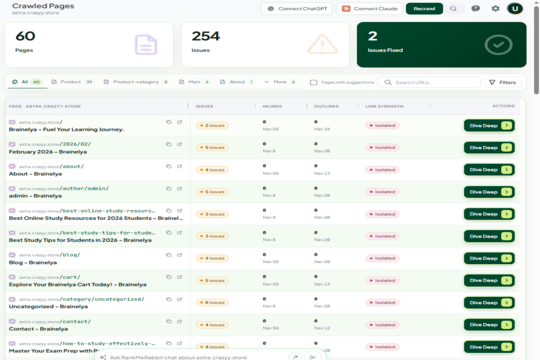Open /2026/02/ page externally
The width and height of the screenshot is (540, 360).
coord(179,144)
